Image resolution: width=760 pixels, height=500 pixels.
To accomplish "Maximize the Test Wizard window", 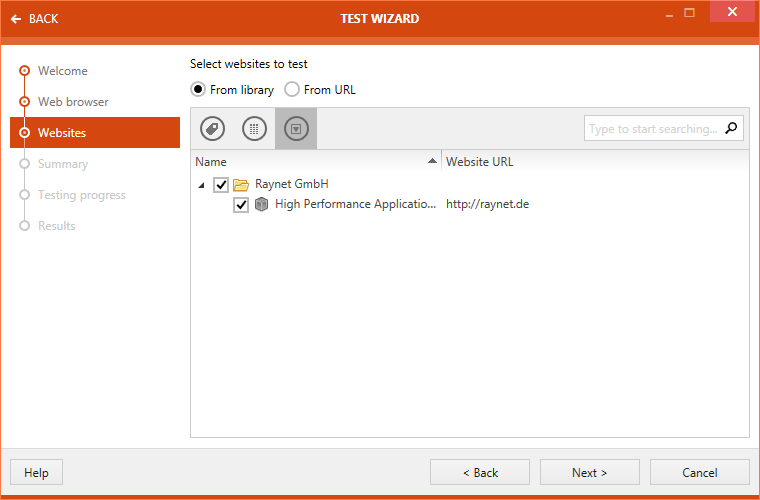I will (689, 13).
